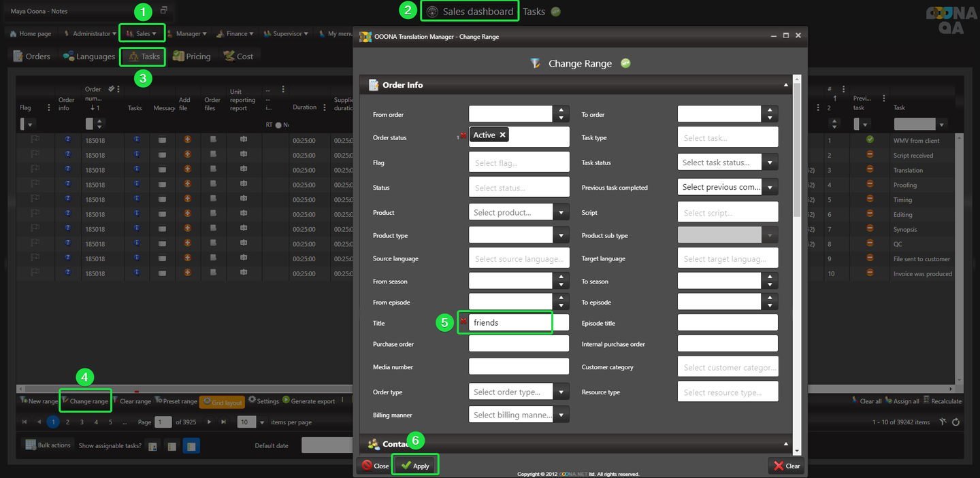Image resolution: width=980 pixels, height=478 pixels.
Task: Click the Assign all icon
Action: click(889, 401)
